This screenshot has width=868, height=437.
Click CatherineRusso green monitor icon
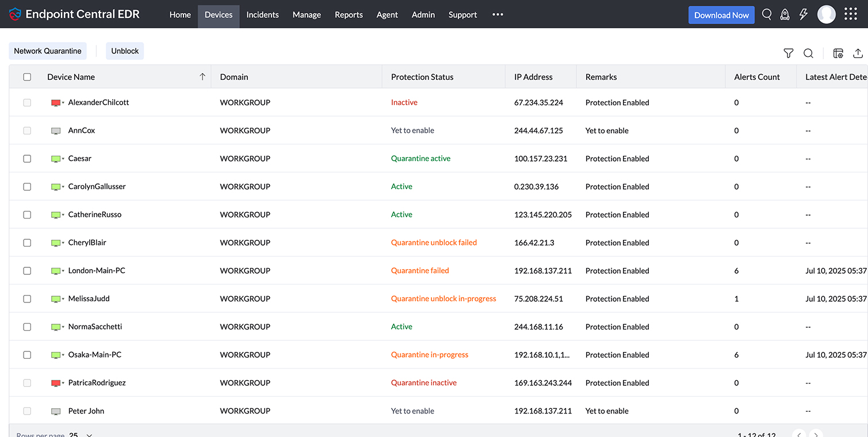[56, 215]
